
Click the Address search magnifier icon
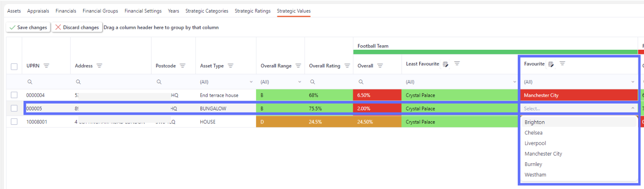78,82
